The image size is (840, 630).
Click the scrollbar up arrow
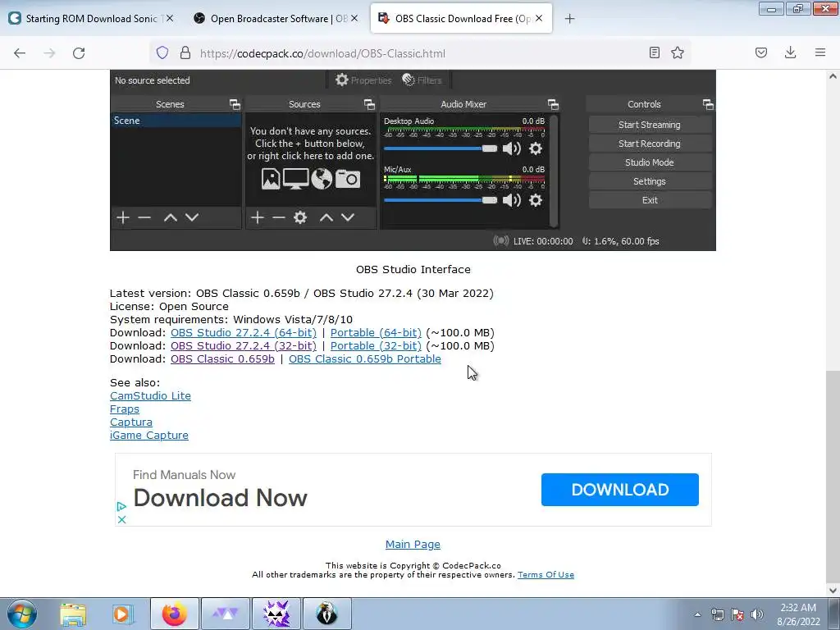(x=833, y=76)
